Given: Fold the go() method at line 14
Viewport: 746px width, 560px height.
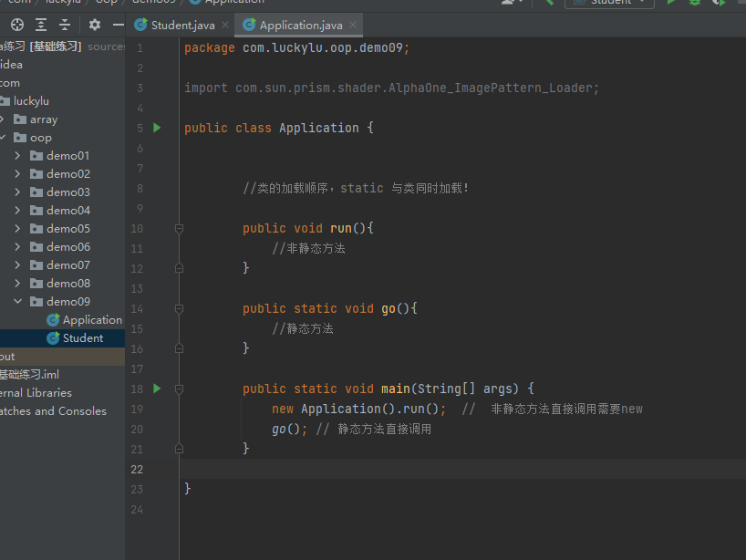Looking at the screenshot, I should point(179,308).
